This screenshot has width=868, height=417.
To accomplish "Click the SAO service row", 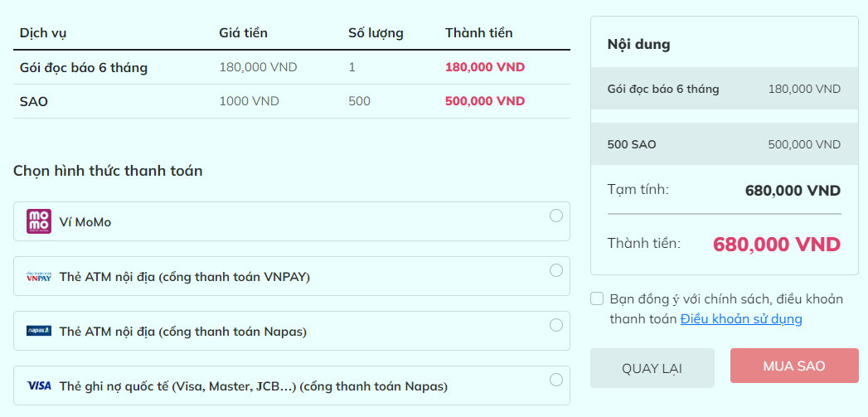I will coord(292,101).
